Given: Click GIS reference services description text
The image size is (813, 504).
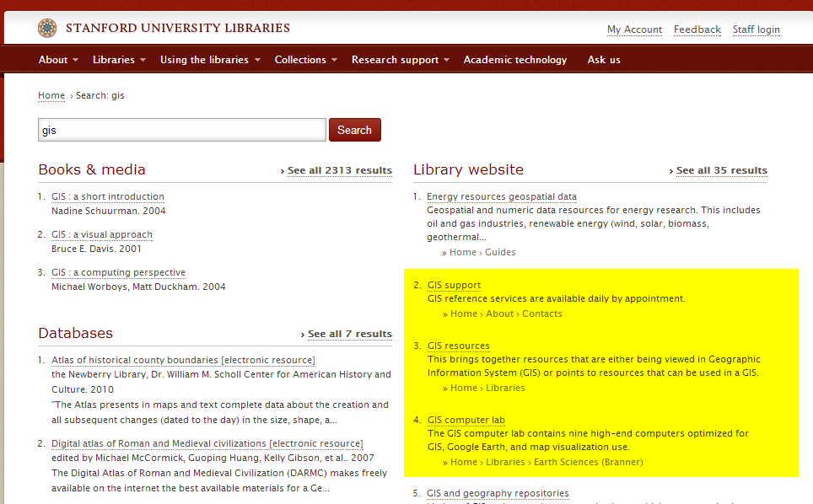Looking at the screenshot, I should click(557, 299).
